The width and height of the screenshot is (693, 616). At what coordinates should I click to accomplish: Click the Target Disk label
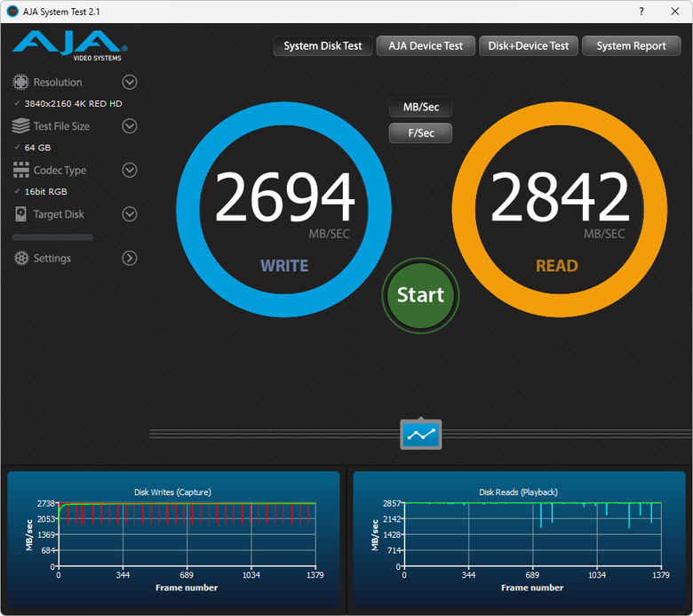pyautogui.click(x=59, y=214)
